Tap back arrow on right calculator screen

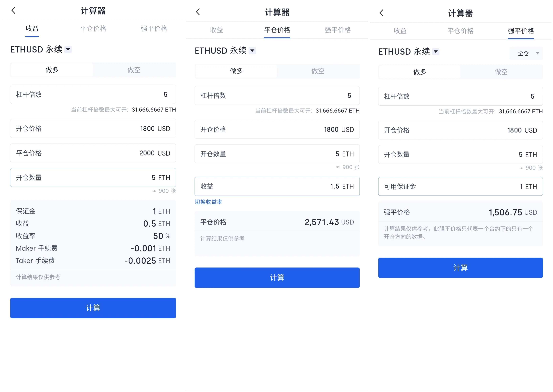coord(381,13)
